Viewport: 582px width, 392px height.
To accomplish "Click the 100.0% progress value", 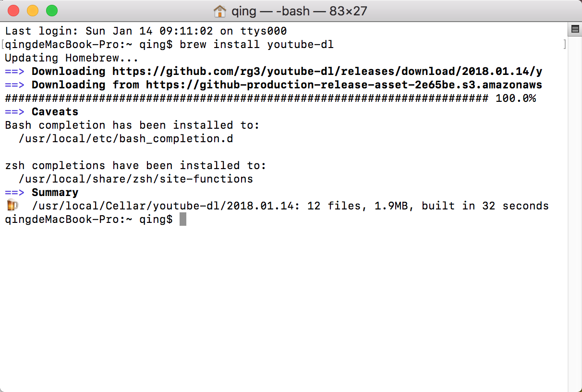I will 516,98.
